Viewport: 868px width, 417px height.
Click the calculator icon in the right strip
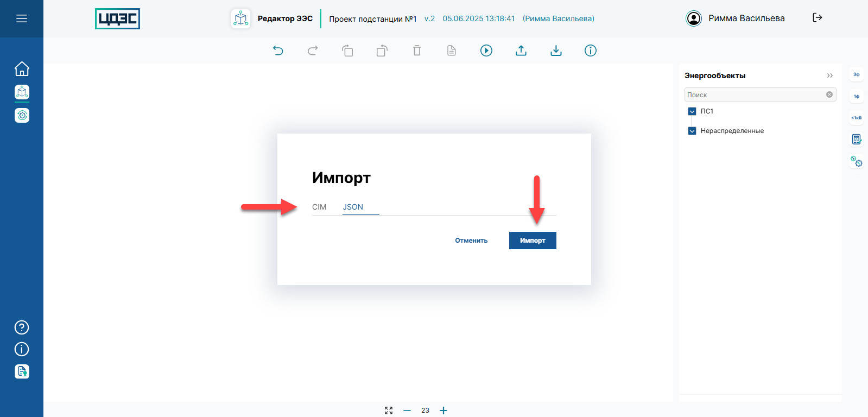click(x=856, y=140)
